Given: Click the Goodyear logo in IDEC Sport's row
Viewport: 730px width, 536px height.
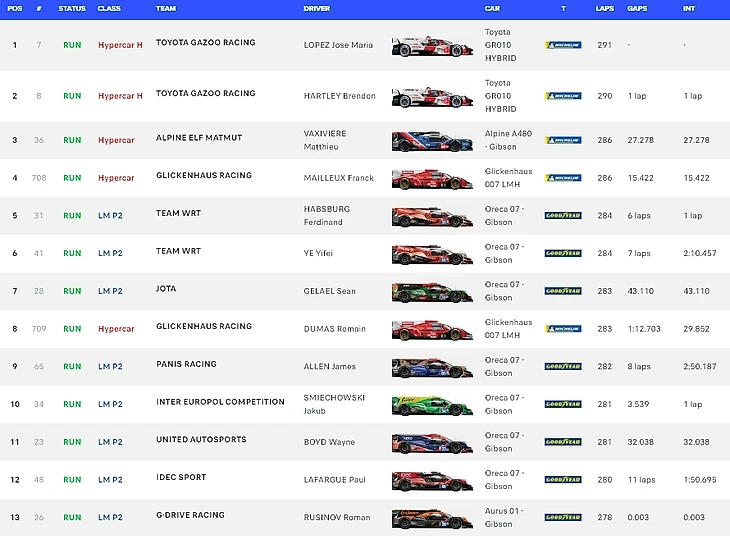Looking at the screenshot, I should pyautogui.click(x=562, y=479).
